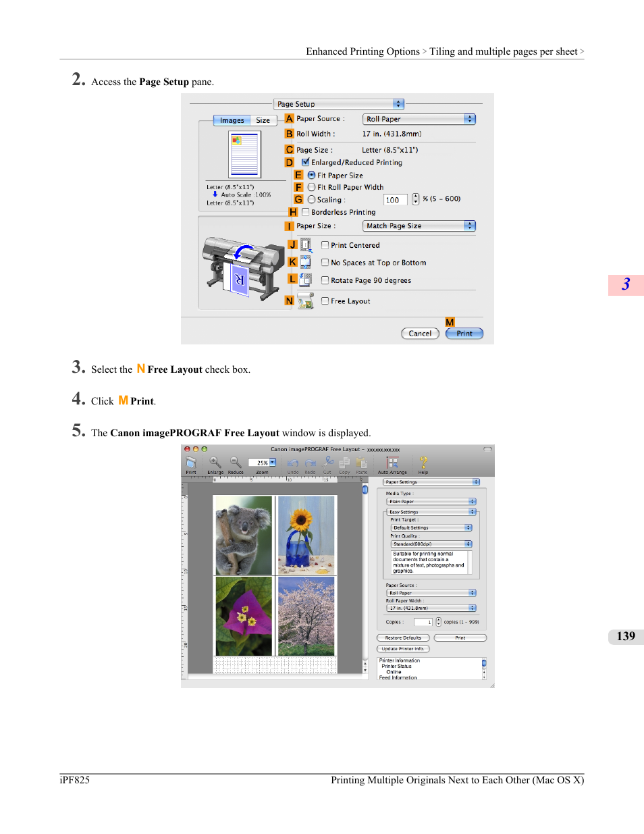Click the Scaling percentage stepper
The height and width of the screenshot is (834, 644).
click(x=416, y=199)
